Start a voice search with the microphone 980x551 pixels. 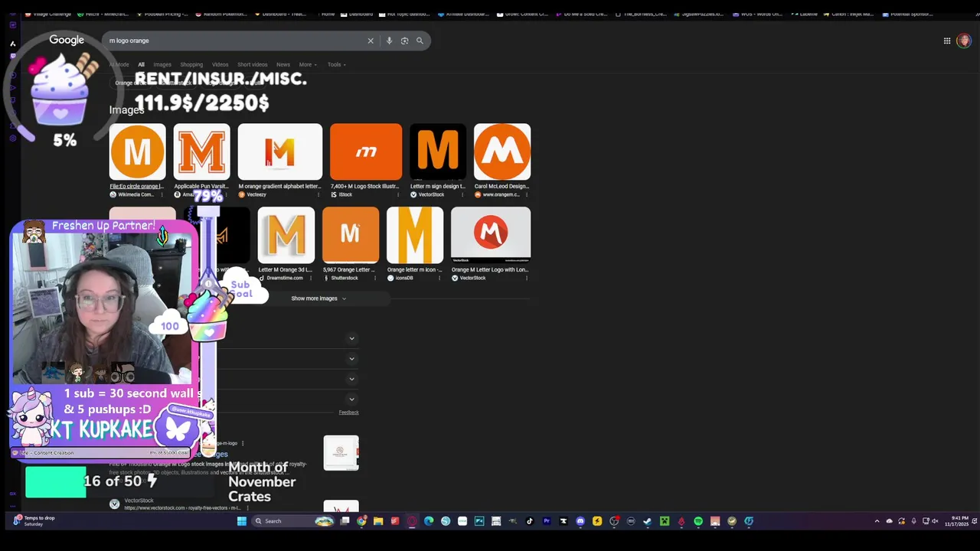[389, 41]
